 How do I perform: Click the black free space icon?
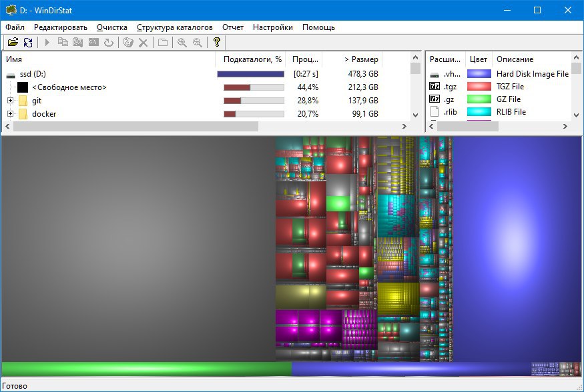[x=23, y=87]
